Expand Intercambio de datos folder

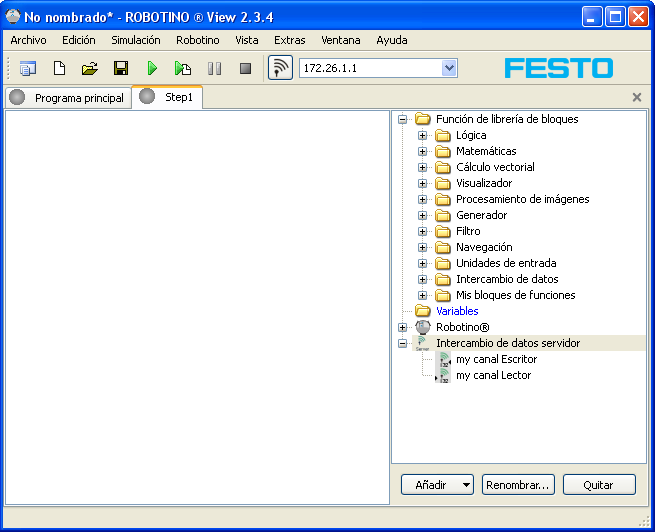(422, 279)
